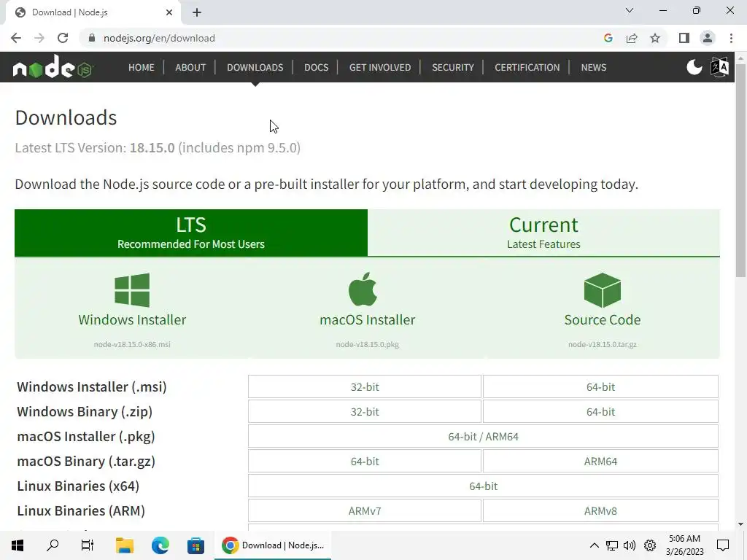Open the Chrome side panel
This screenshot has width=747, height=560.
click(684, 38)
